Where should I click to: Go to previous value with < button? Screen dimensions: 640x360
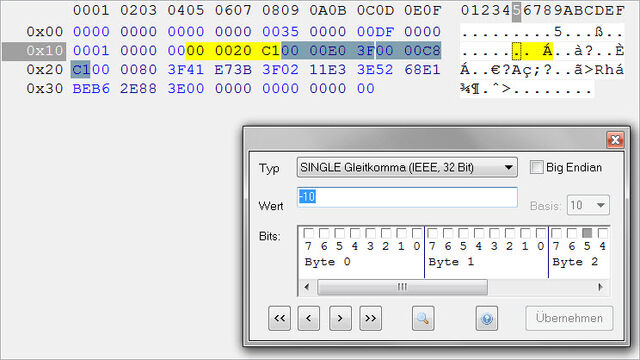coord(309,318)
